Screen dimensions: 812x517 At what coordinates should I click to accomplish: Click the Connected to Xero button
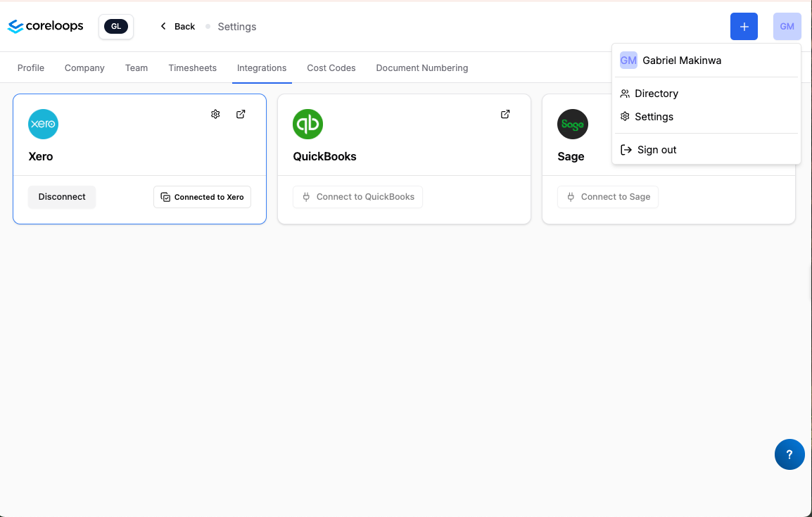(202, 197)
